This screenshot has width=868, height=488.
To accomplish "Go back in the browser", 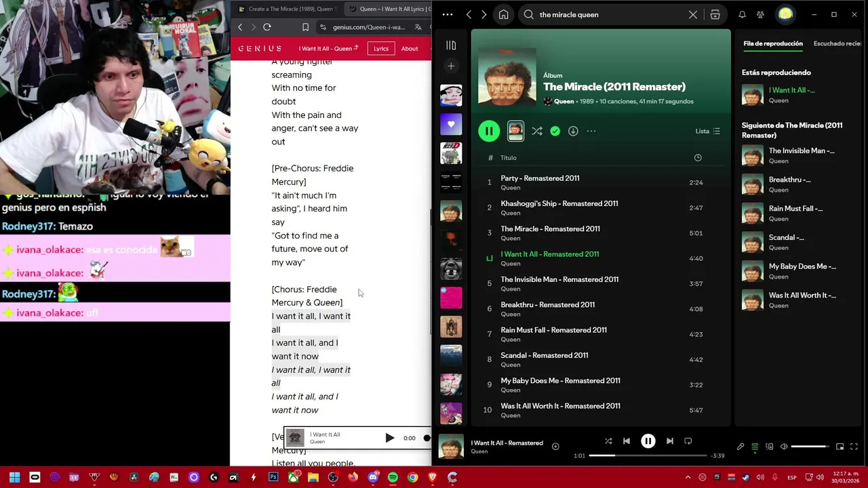I will tap(240, 27).
